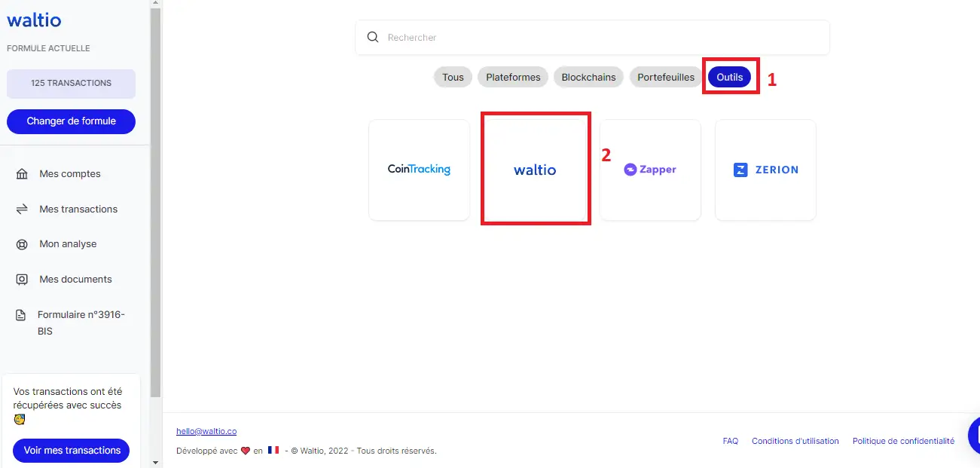Click the magnifying glass search icon

coord(372,38)
